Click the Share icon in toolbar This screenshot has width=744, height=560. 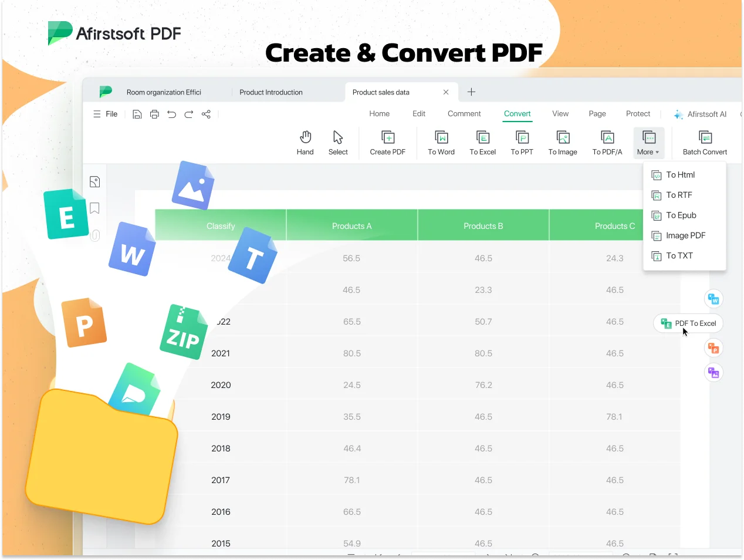click(206, 114)
